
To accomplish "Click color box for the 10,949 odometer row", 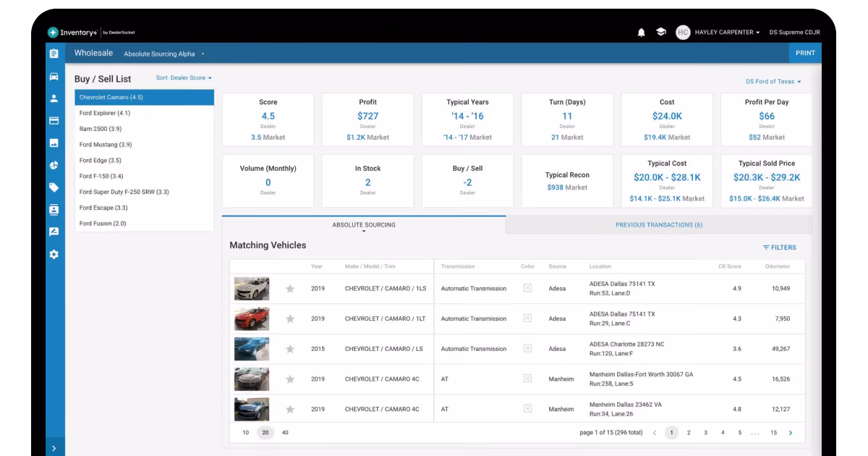I will pyautogui.click(x=527, y=288).
